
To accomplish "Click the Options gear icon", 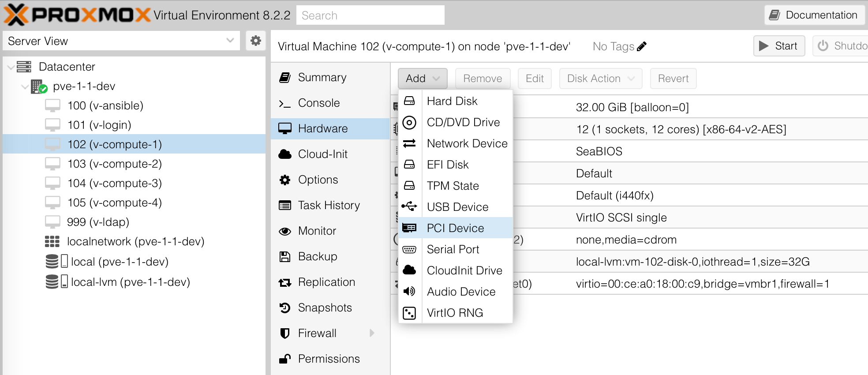I will point(285,180).
